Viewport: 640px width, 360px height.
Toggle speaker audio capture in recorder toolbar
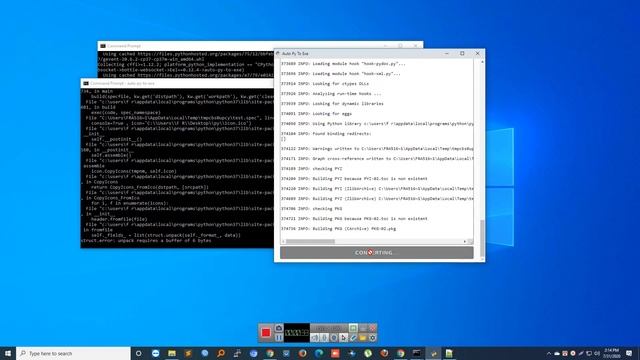[x=315, y=338]
